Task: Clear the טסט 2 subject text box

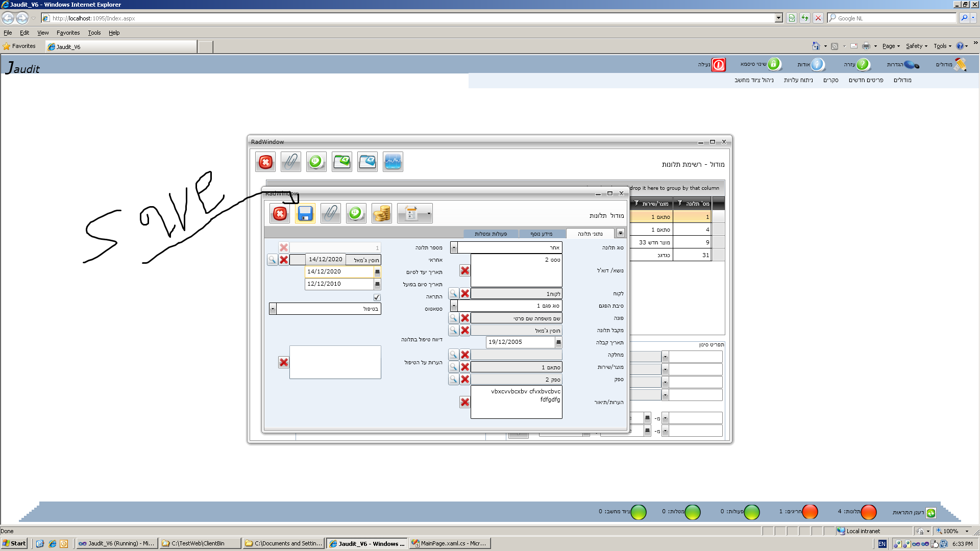Action: 465,270
